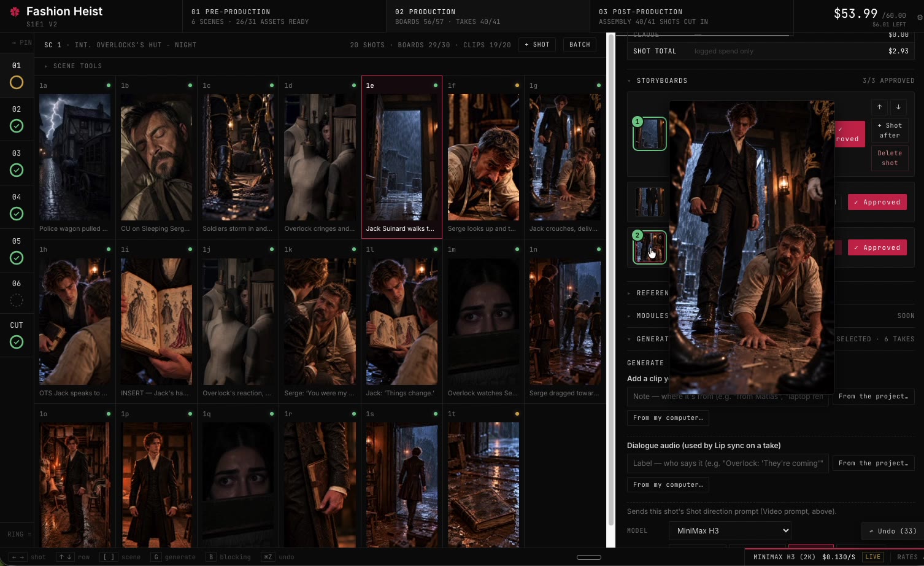Toggle Approved on storyboard number 2

point(877,247)
